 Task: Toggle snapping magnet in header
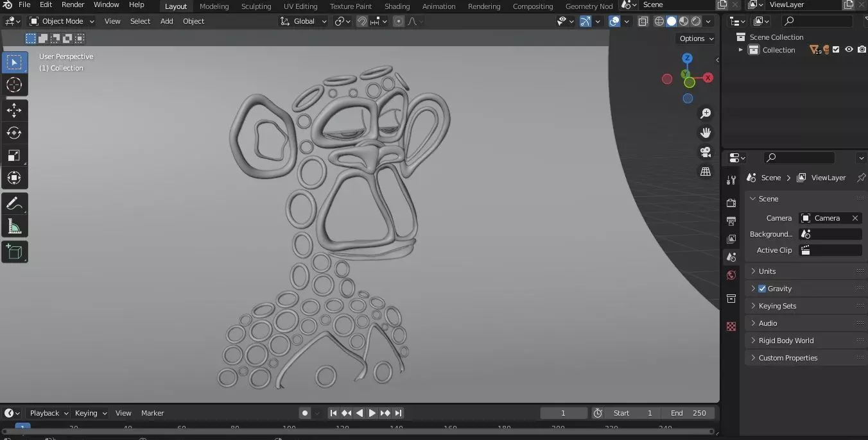pos(362,21)
